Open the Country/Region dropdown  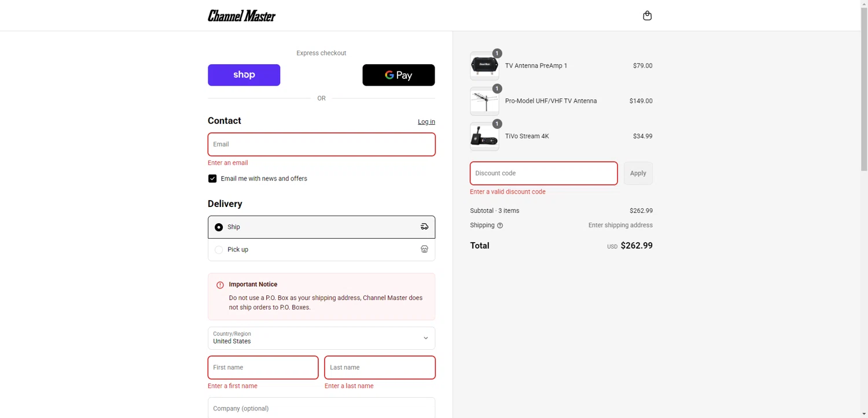point(321,338)
